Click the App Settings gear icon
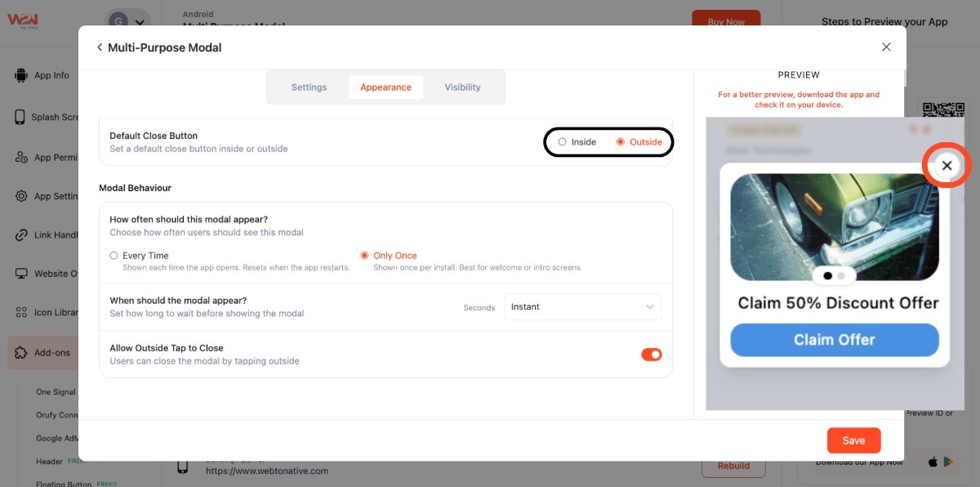 click(x=21, y=196)
